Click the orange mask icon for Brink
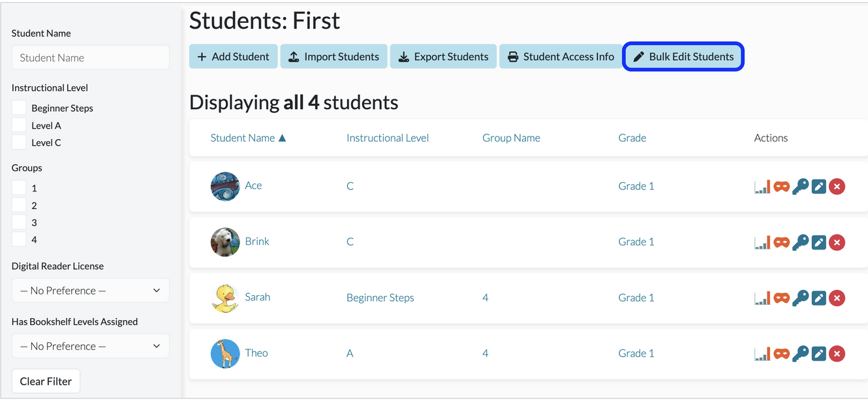 pos(781,242)
